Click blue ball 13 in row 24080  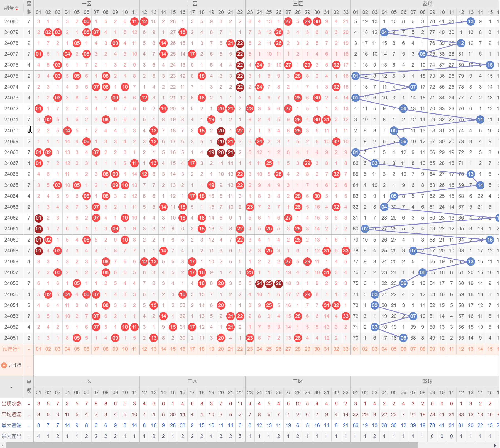tap(471, 21)
